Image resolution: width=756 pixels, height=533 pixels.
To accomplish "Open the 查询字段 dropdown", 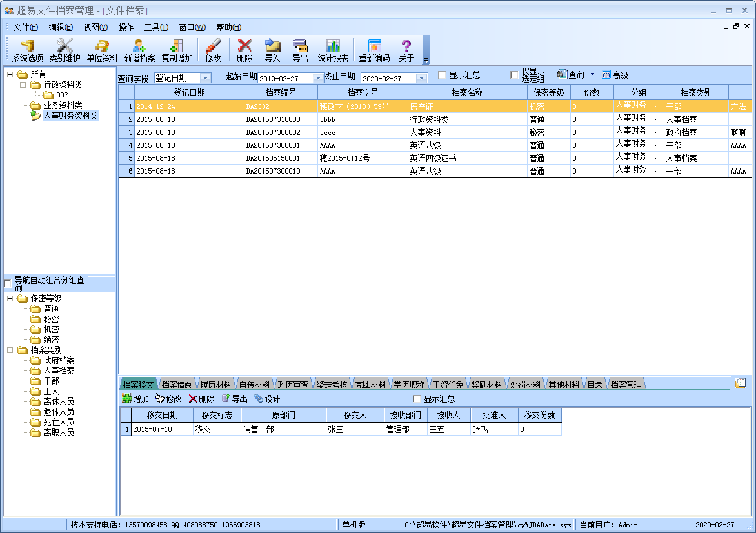I will click(206, 78).
